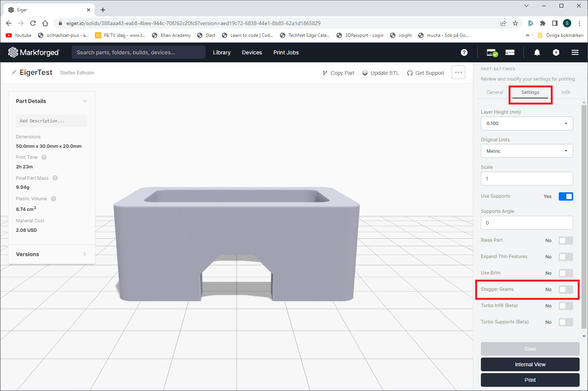Open the three-dots more options button
Viewport: 588px width, 391px height.
click(x=458, y=72)
